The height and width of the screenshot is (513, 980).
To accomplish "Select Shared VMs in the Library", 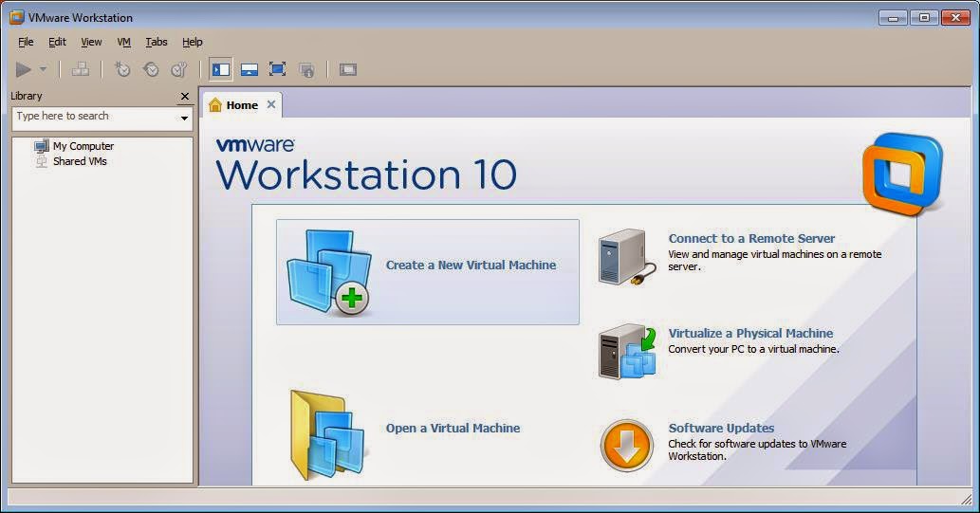I will pos(80,161).
